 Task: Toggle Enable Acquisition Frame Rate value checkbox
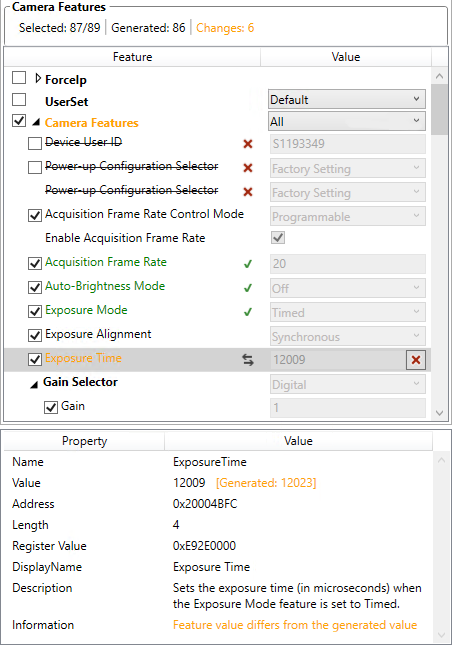[x=278, y=238]
